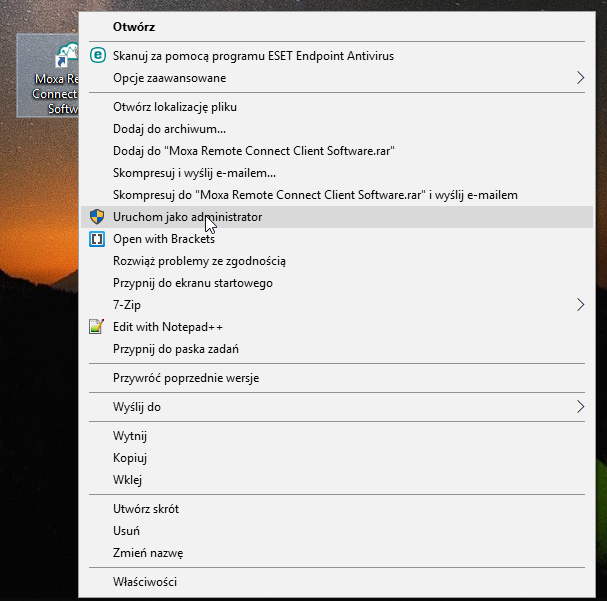Choose Otwórz at top of context menu
This screenshot has height=601, width=607.
point(134,27)
